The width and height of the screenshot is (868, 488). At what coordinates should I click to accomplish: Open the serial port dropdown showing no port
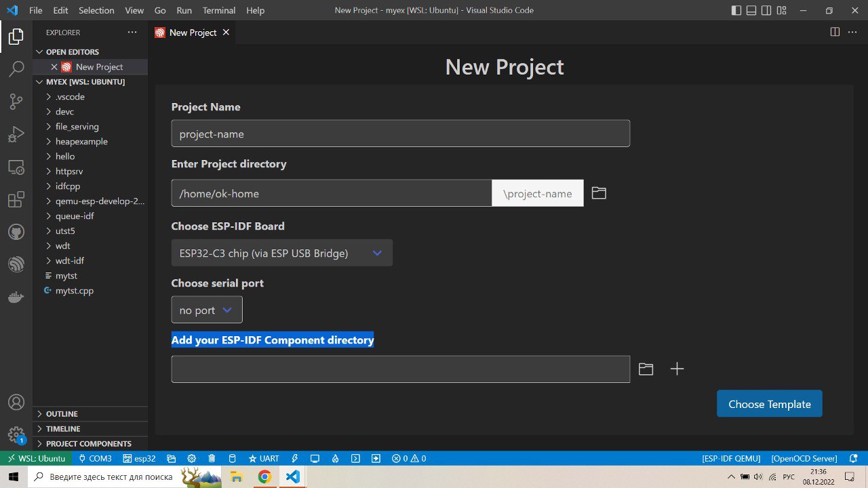point(207,310)
